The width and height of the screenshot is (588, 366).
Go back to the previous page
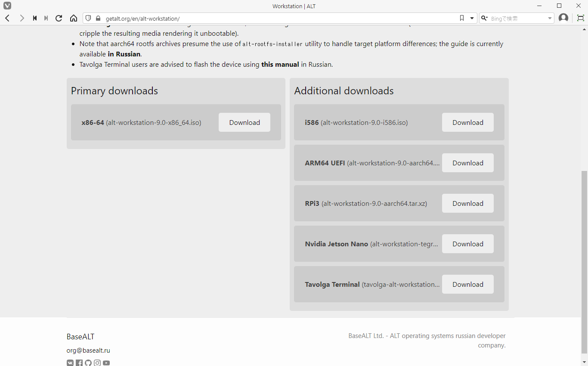[x=7, y=18]
